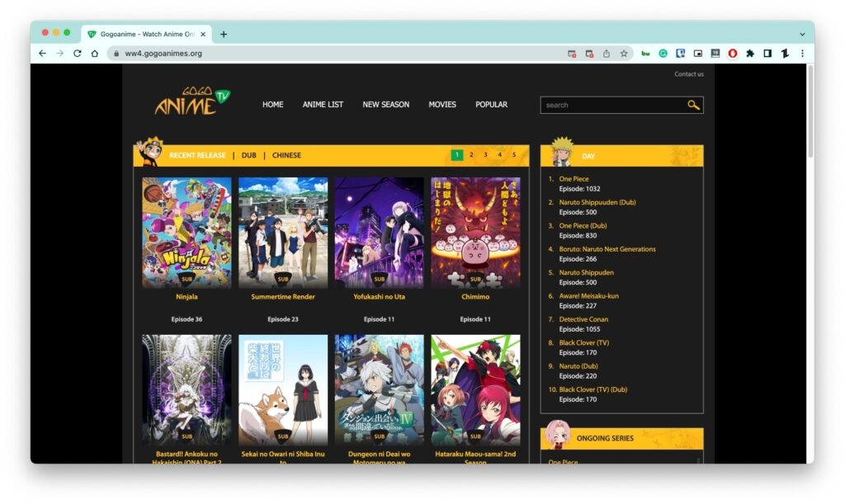Select the Gogoanime - Watch Anime tab
The width and height of the screenshot is (845, 504).
147,34
